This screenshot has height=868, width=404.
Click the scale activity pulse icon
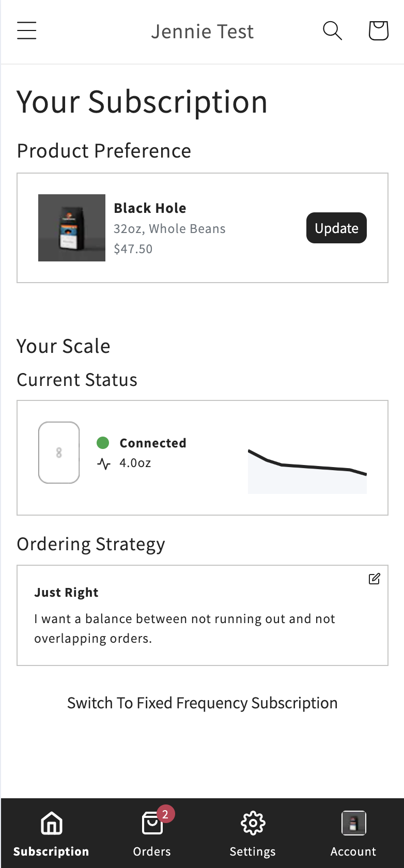click(104, 463)
